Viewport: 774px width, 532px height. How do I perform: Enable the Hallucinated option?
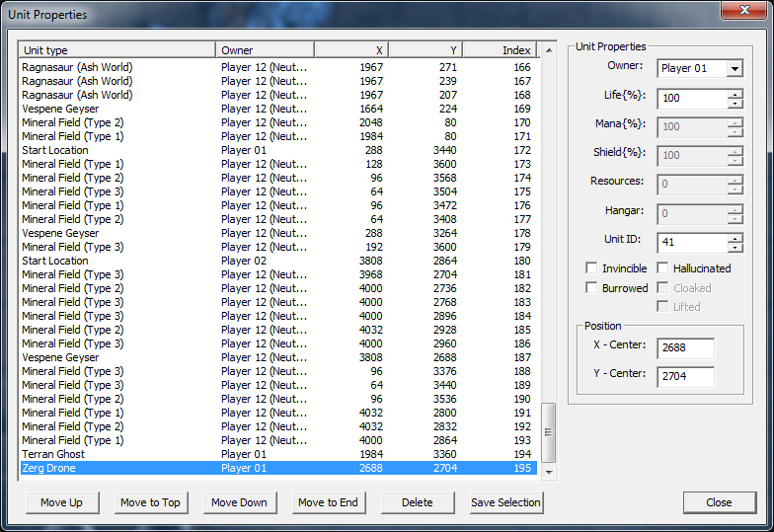tap(664, 268)
